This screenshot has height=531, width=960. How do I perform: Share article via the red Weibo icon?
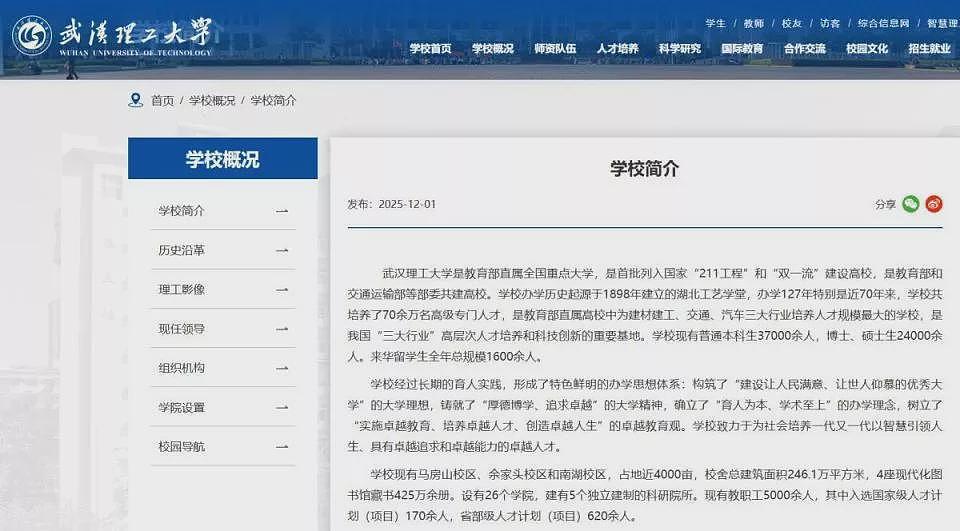pyautogui.click(x=934, y=204)
